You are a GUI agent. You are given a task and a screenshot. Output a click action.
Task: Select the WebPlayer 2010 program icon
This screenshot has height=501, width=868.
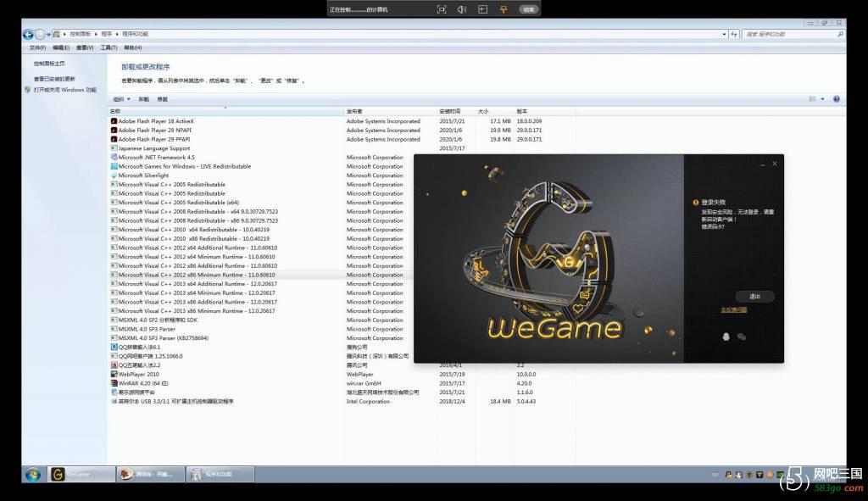pos(114,374)
